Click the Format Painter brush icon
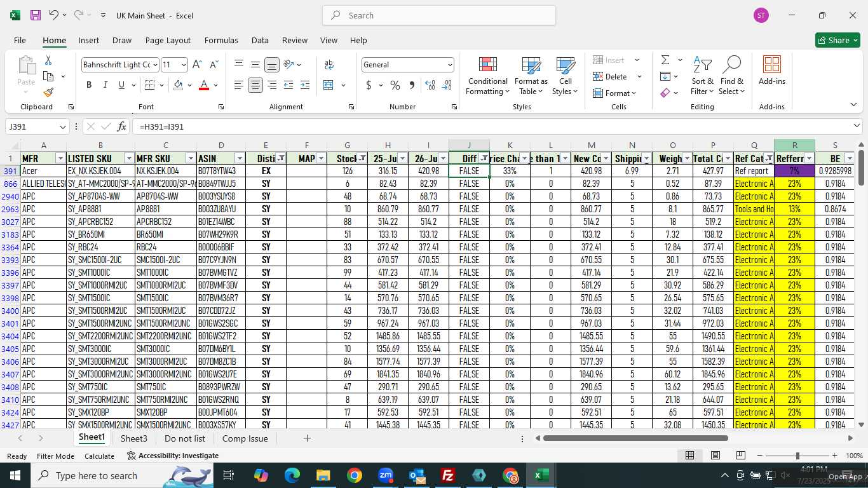 [48, 92]
